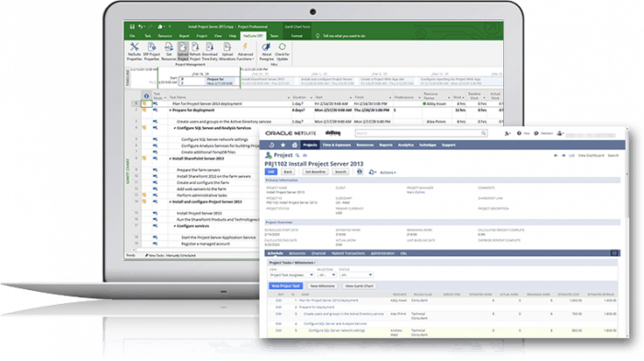Collapse the Prepare for deployment summary task

click(170, 111)
